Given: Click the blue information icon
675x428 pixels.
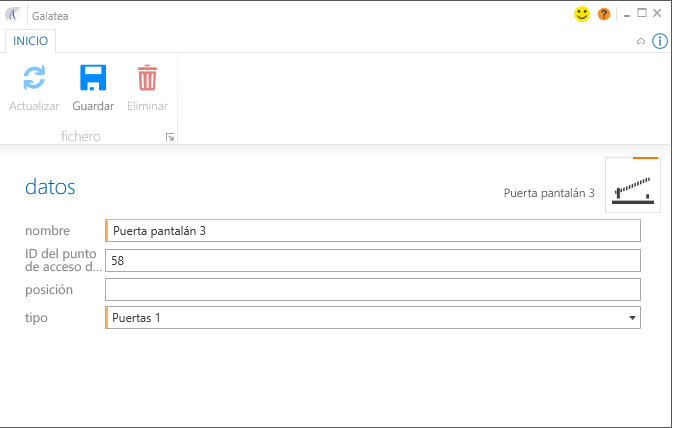Looking at the screenshot, I should pos(660,41).
